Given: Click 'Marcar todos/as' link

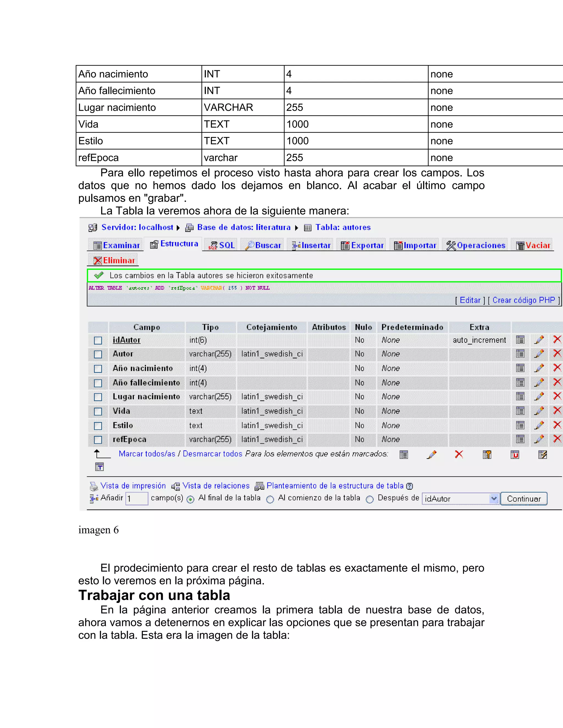Looking at the screenshot, I should pyautogui.click(x=147, y=454).
